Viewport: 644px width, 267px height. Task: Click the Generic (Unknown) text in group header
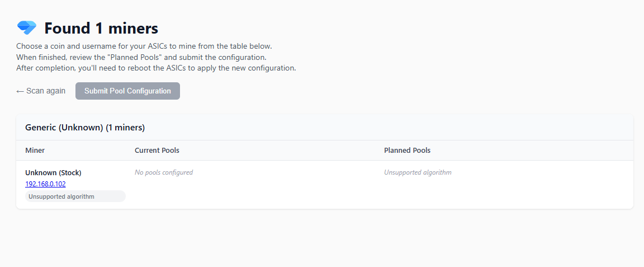click(64, 128)
